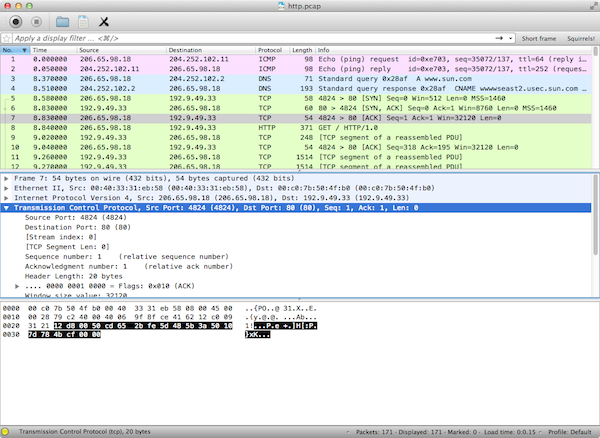
Task: Click the Squirrels! filter button
Action: (x=579, y=38)
